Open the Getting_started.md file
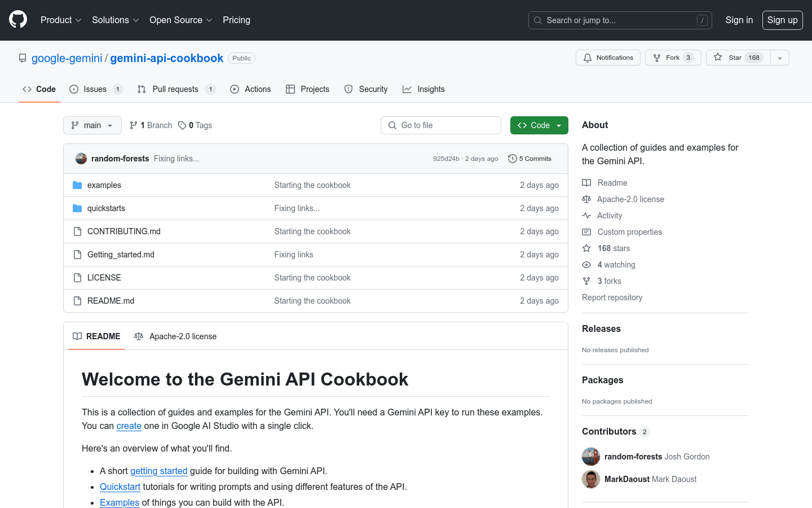The image size is (812, 508). [x=121, y=255]
